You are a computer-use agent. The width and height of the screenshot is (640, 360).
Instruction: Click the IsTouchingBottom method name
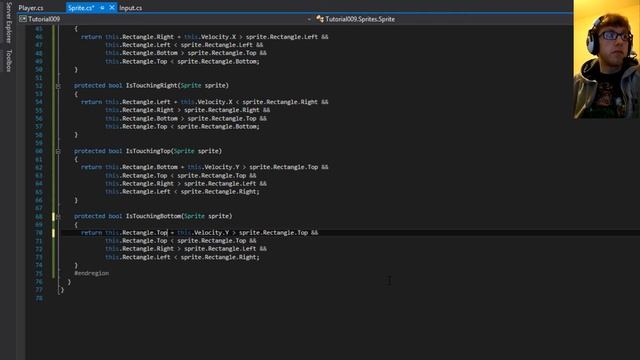click(153, 216)
